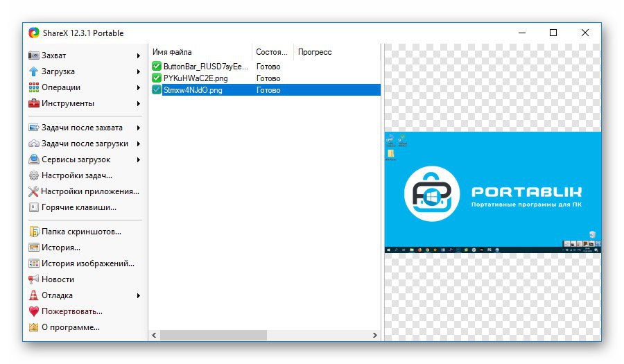Click the Горячие клавиши keyboard icon
The height and width of the screenshot is (364, 624).
[x=34, y=207]
